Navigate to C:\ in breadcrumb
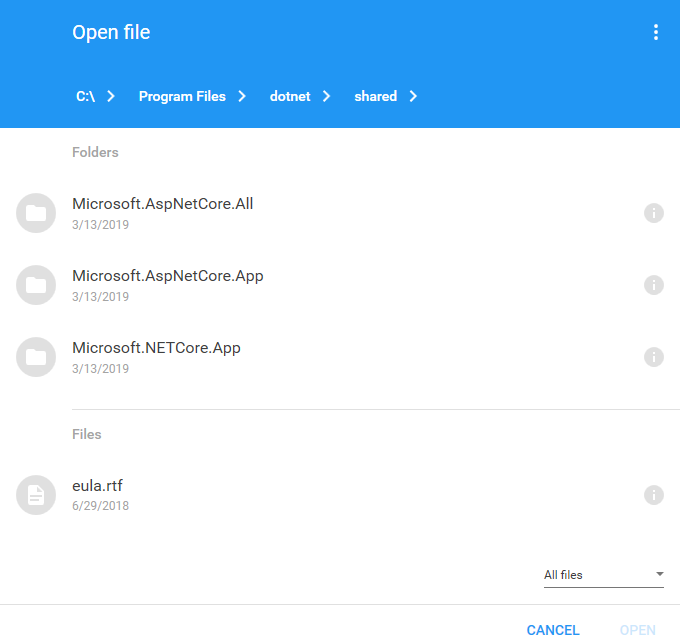Image resolution: width=680 pixels, height=642 pixels. click(x=85, y=96)
